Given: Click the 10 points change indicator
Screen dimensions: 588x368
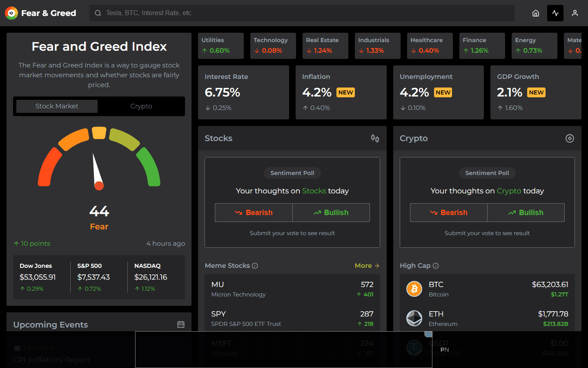Looking at the screenshot, I should (x=32, y=244).
